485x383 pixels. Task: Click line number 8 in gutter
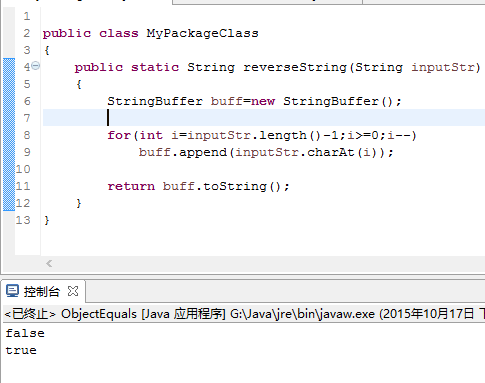(x=27, y=135)
